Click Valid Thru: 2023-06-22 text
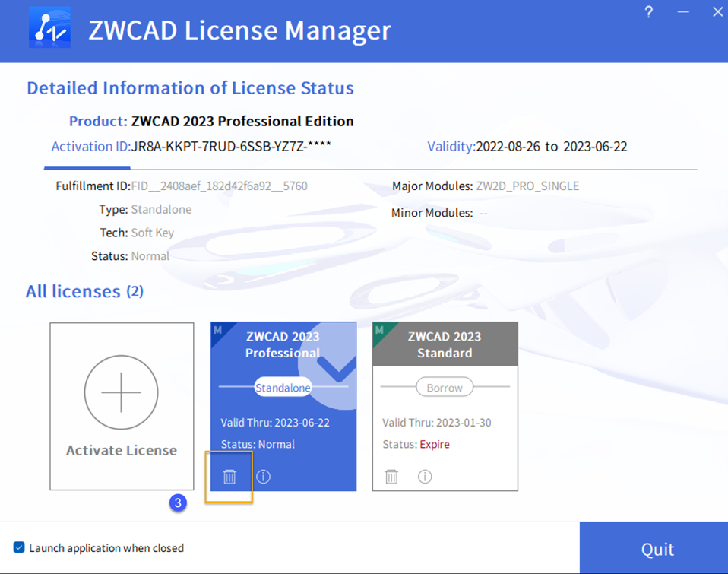Image resolution: width=728 pixels, height=574 pixels. click(x=275, y=423)
